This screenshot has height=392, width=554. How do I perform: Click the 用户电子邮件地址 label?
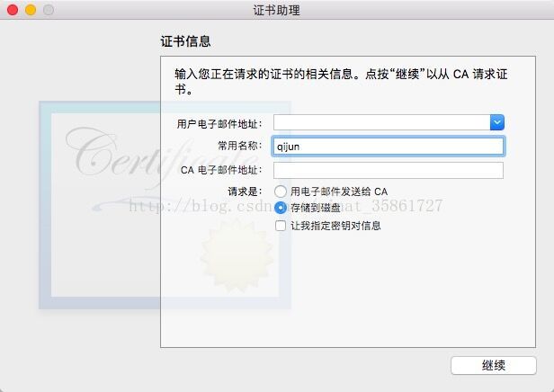219,124
